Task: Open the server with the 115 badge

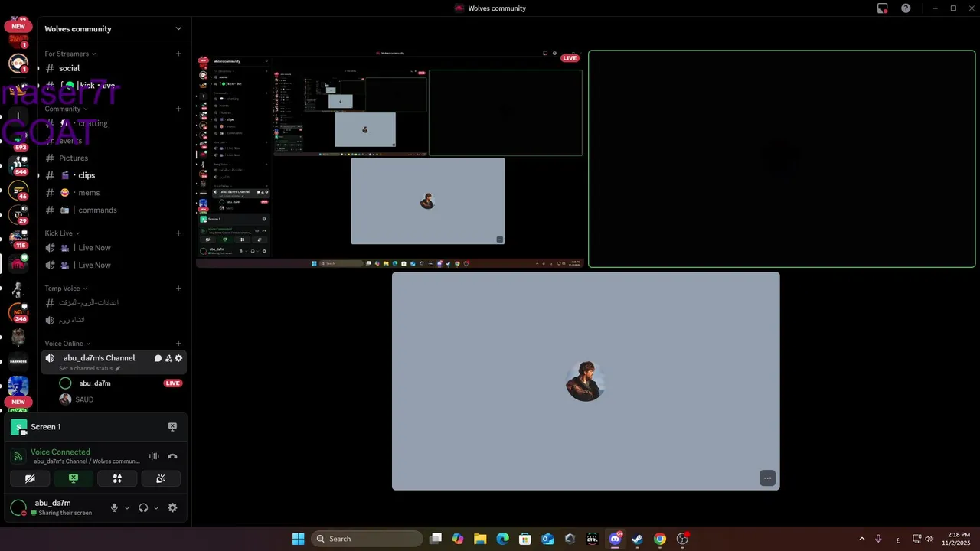Action: 18,238
